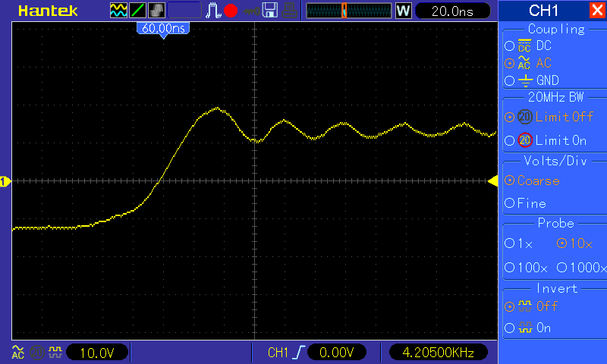Screen dimensions: 607x364
Task: Click the 0.00V trigger level readout
Action: pyautogui.click(x=336, y=353)
